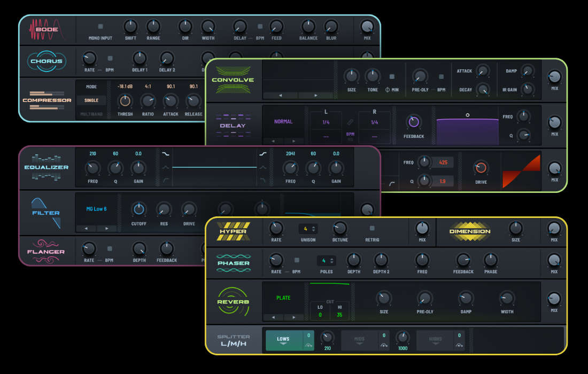Viewport: 588px width, 374px height.
Task: Select previous Delay mode with left arrow
Action: [273, 141]
